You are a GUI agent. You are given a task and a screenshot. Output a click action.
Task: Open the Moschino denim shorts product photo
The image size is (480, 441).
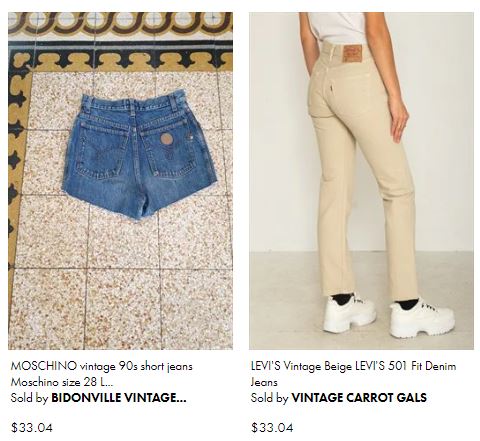pyautogui.click(x=120, y=181)
